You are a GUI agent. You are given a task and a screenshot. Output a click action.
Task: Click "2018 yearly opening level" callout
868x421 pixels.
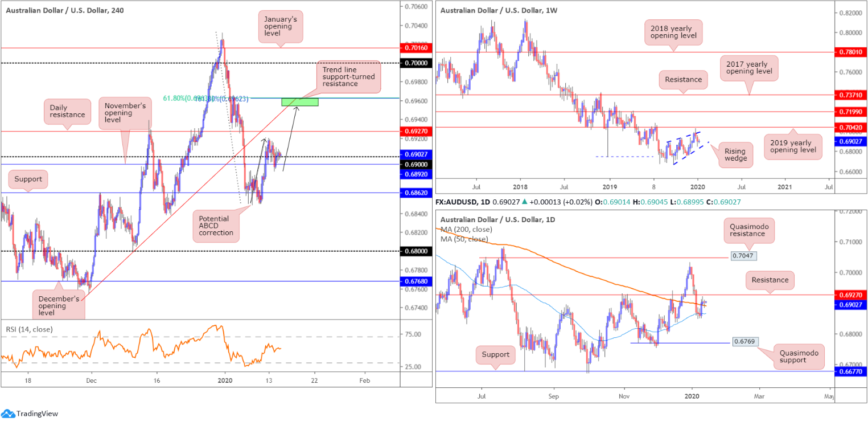click(673, 32)
